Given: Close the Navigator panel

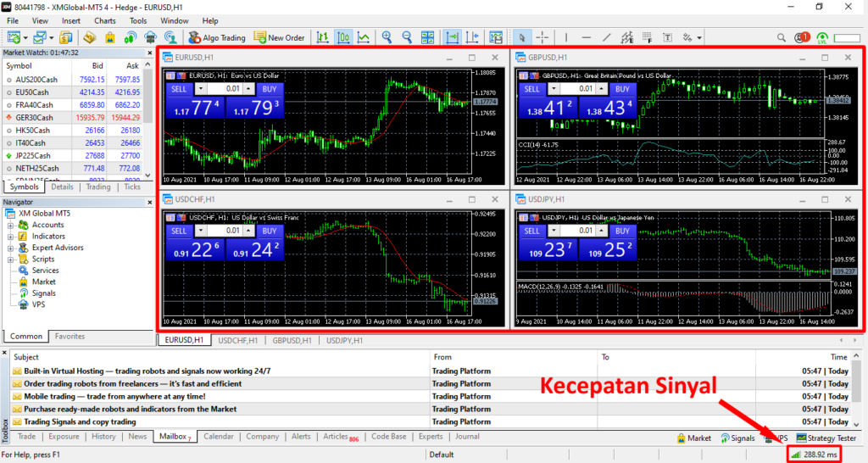Looking at the screenshot, I should (x=149, y=203).
